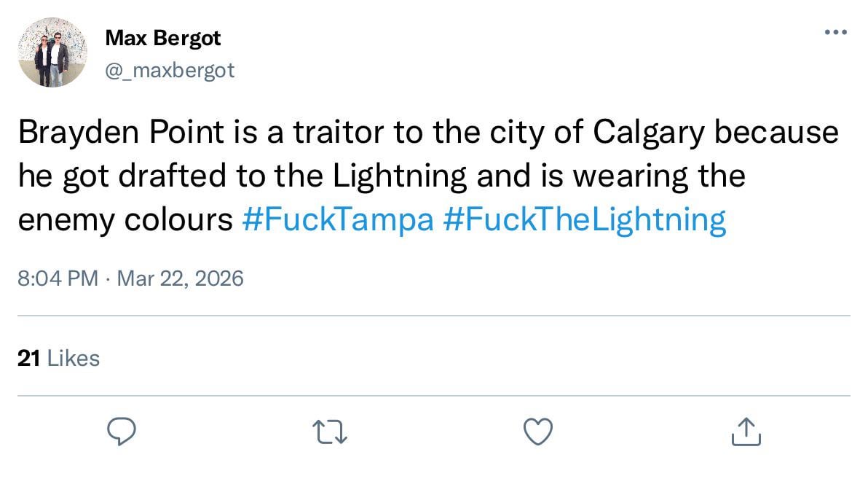Click the 8:04 PM timestamp

click(57, 278)
